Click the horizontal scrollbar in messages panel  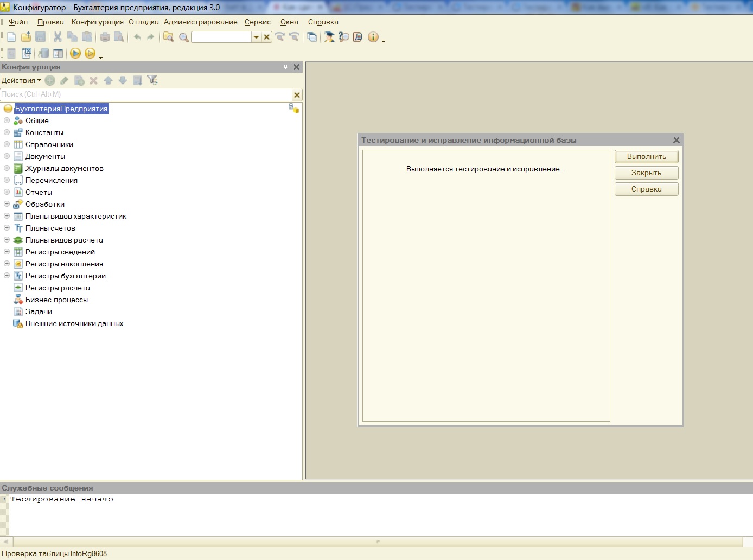378,542
